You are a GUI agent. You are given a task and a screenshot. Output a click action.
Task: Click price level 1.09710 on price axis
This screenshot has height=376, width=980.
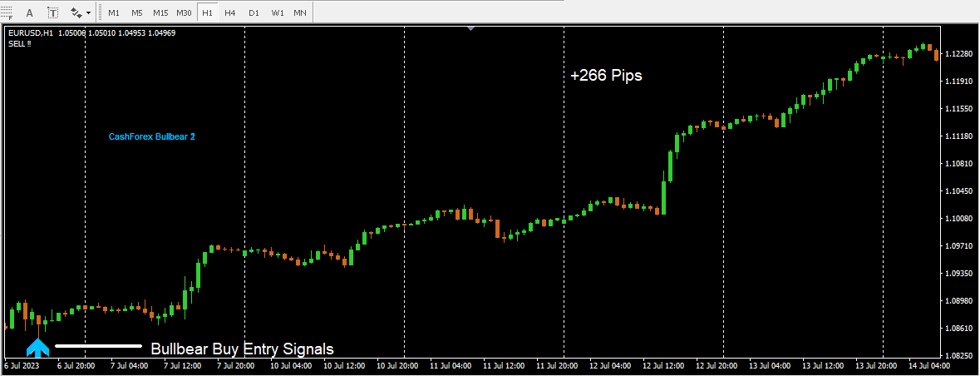(958, 246)
